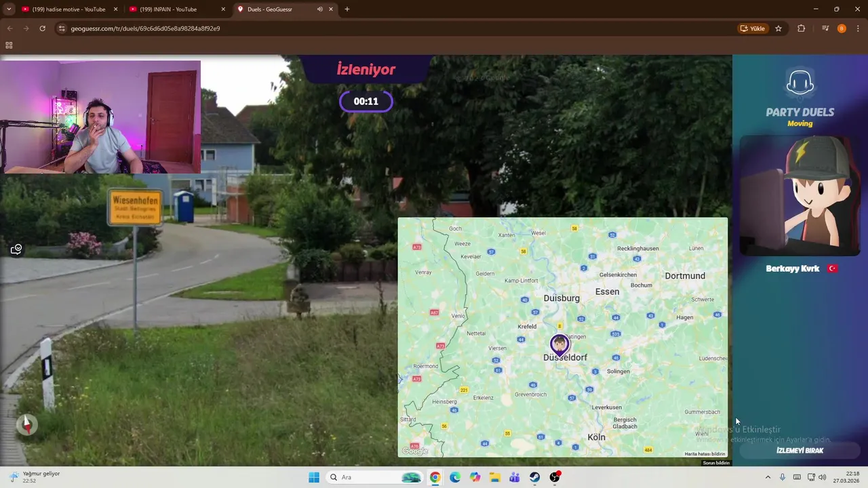Viewport: 868px width, 488px height.
Task: Click the Berkayy Kvrk player avatar card
Action: [800, 196]
